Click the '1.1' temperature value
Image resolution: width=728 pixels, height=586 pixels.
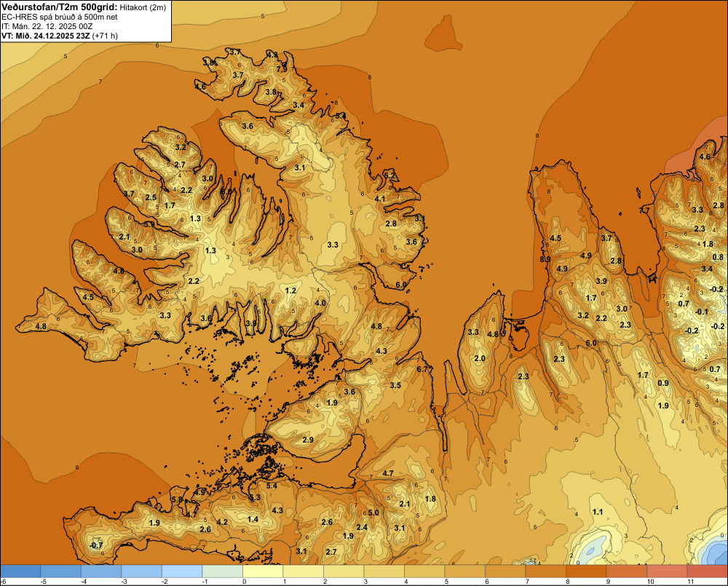click(598, 512)
